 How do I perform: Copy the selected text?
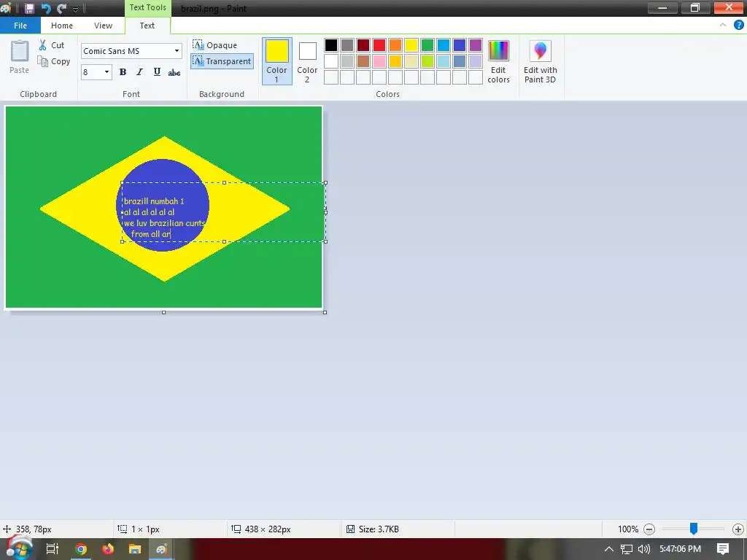click(x=54, y=61)
